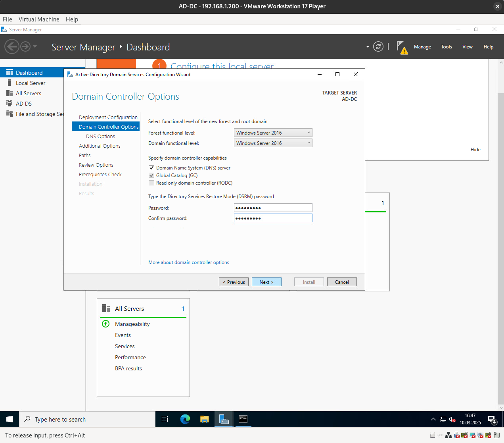
Task: Click the Next button in wizard
Action: point(266,282)
